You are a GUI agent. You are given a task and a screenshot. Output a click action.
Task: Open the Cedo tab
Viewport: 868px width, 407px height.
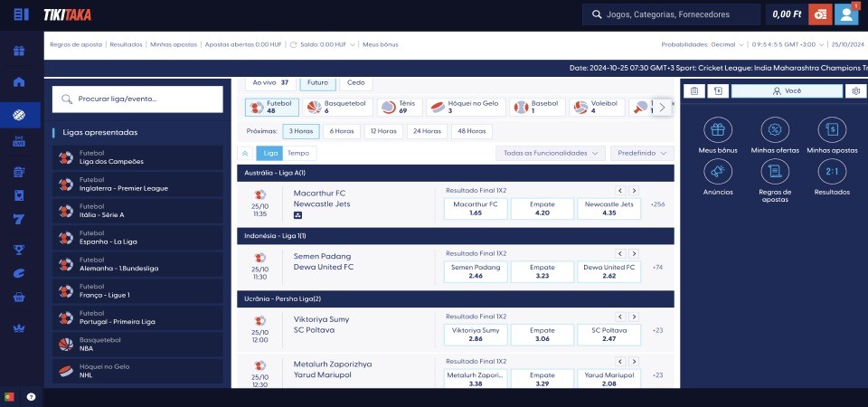point(356,83)
